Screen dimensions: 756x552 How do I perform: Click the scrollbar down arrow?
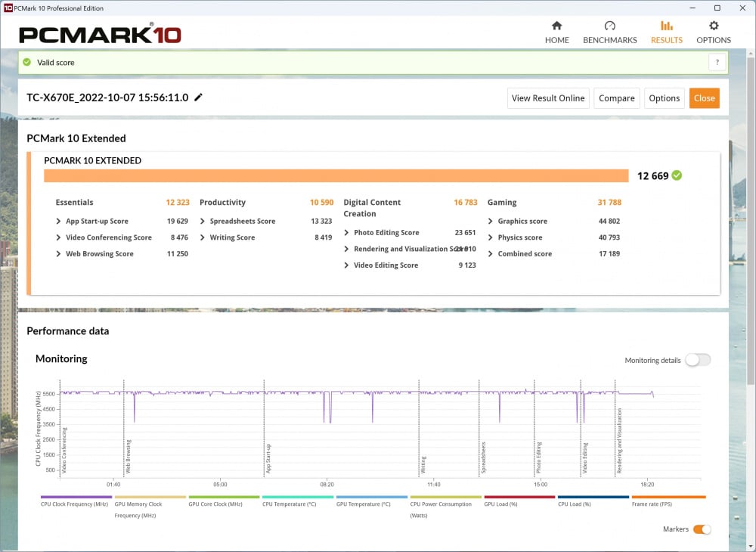coord(751,547)
